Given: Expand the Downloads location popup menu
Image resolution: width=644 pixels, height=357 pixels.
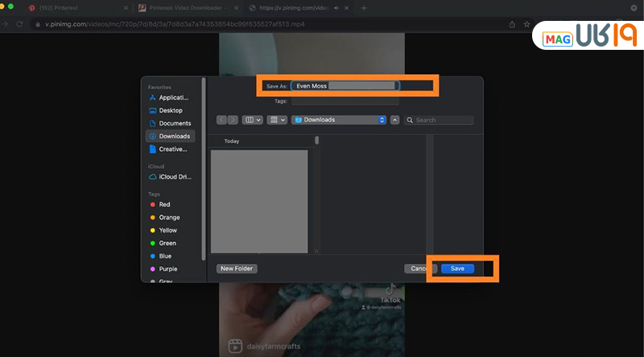Looking at the screenshot, I should (339, 120).
